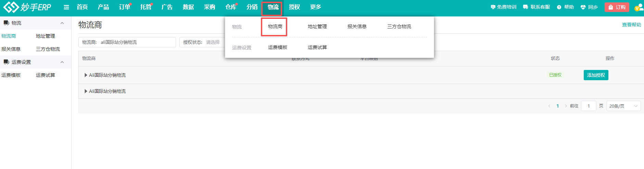Open the 查看帮助 link
Screen dimensions: 644x169
(x=631, y=25)
